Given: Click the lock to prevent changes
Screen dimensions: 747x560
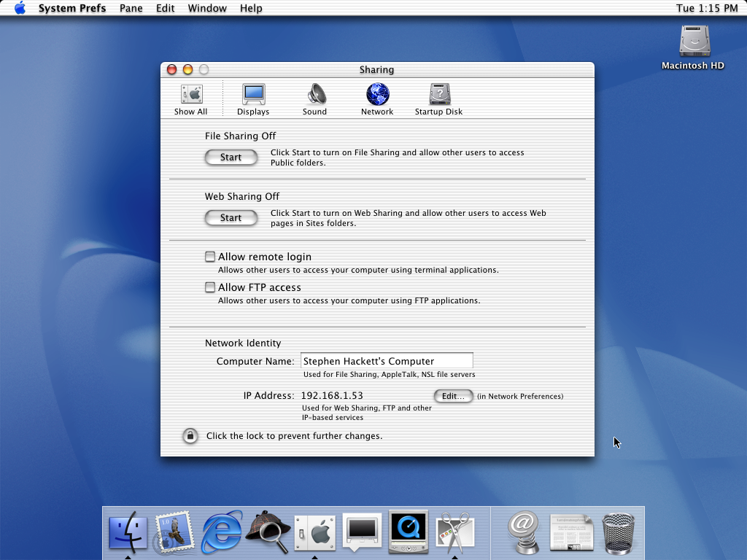Looking at the screenshot, I should pos(190,436).
